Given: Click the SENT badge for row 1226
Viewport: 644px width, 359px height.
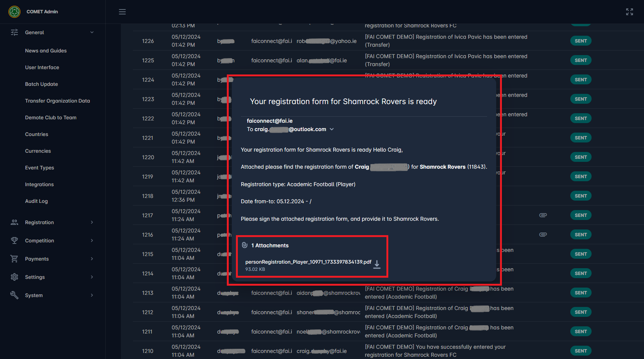Looking at the screenshot, I should pos(581,41).
